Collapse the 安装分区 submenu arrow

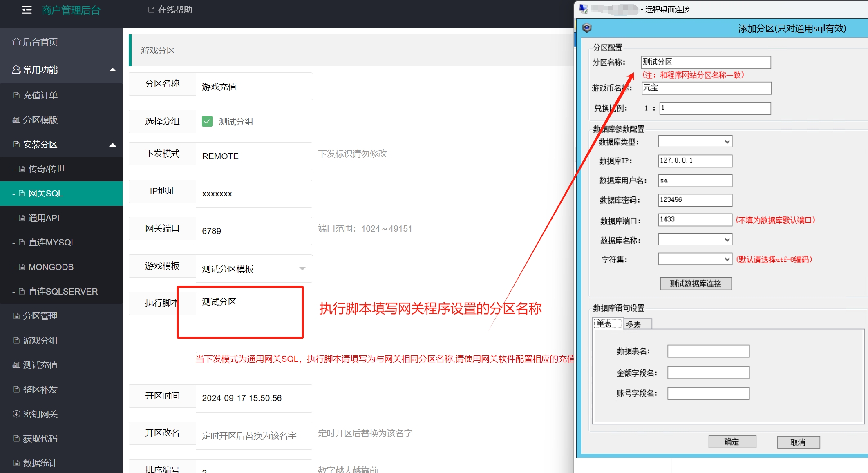tap(113, 145)
